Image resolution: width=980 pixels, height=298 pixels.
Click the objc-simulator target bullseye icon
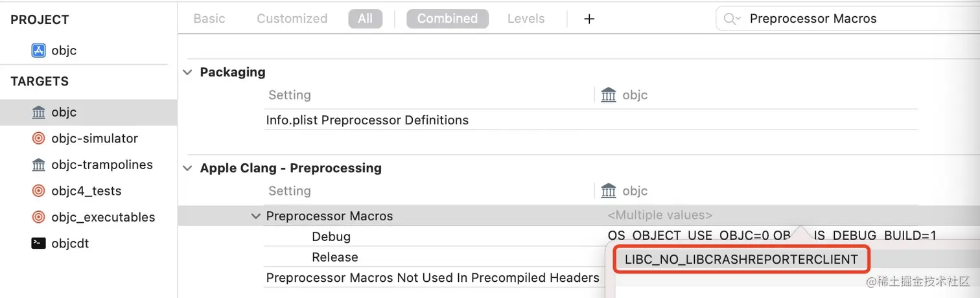click(x=39, y=139)
